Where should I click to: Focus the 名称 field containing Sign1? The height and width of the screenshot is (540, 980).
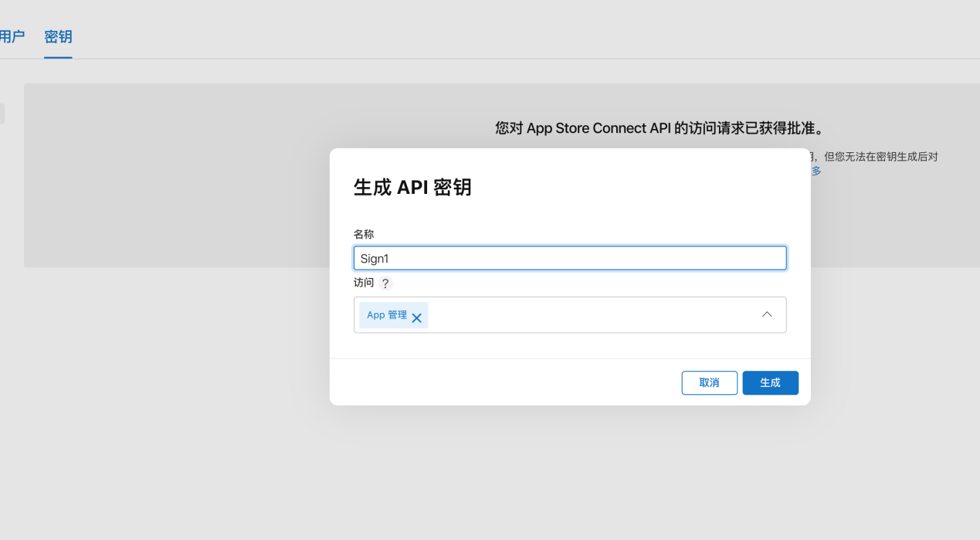pyautogui.click(x=570, y=258)
